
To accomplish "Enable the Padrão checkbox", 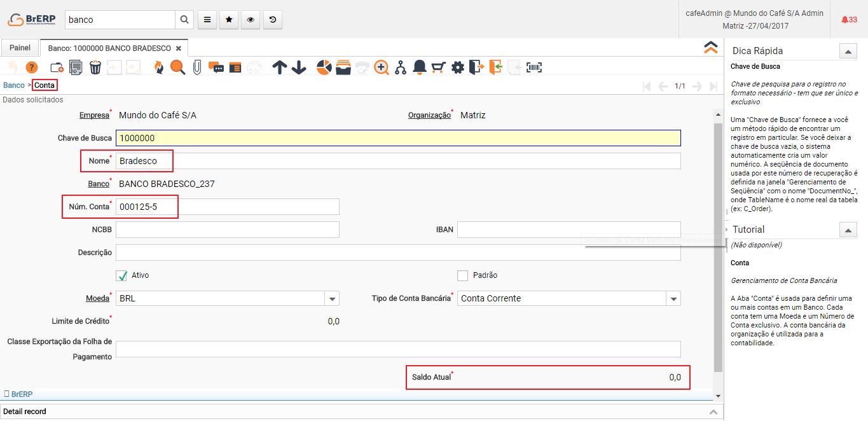I will tap(463, 275).
